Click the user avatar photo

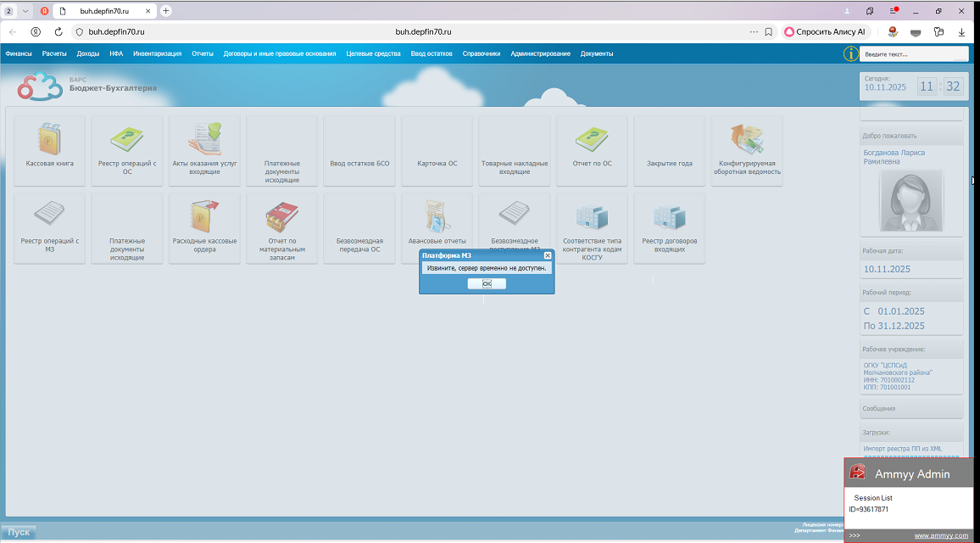tap(911, 201)
